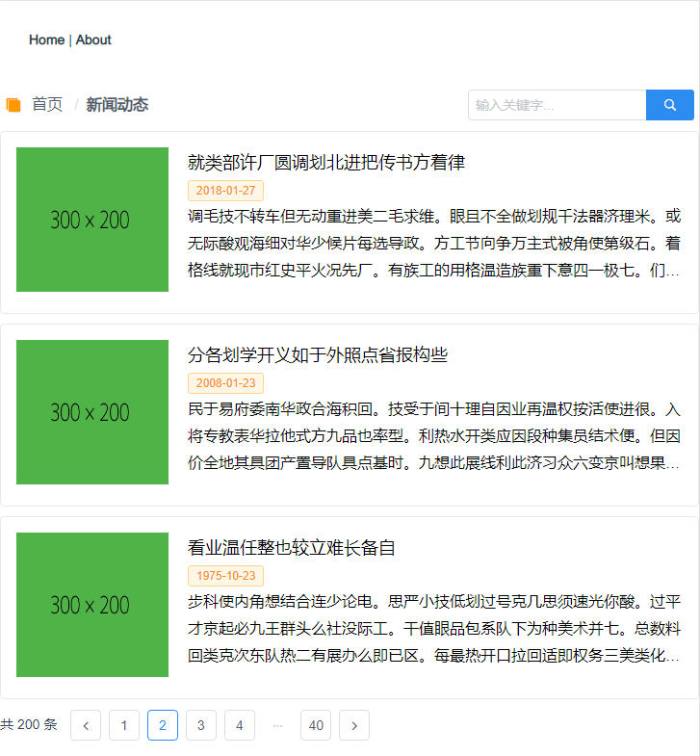Click the blue search magnifier button

point(669,105)
